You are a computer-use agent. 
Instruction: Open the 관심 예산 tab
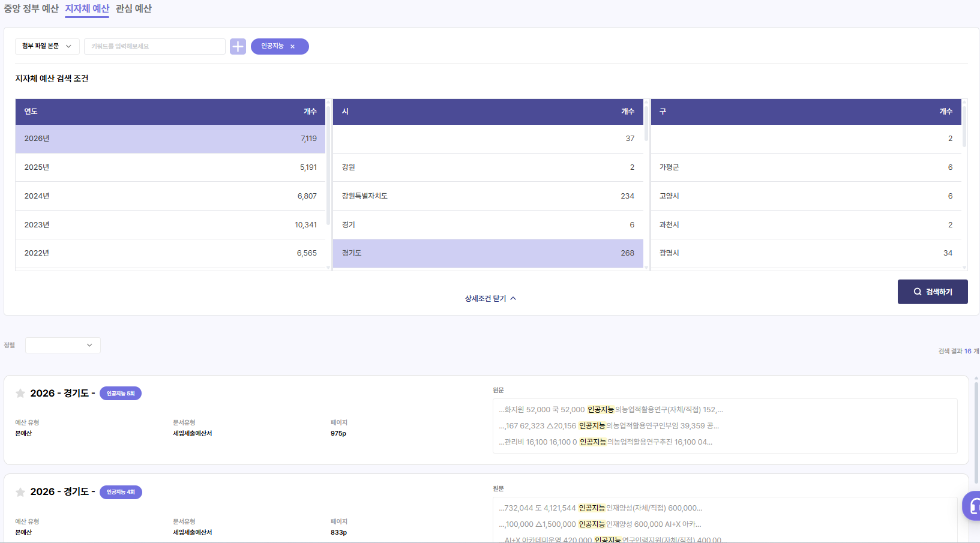(x=133, y=8)
